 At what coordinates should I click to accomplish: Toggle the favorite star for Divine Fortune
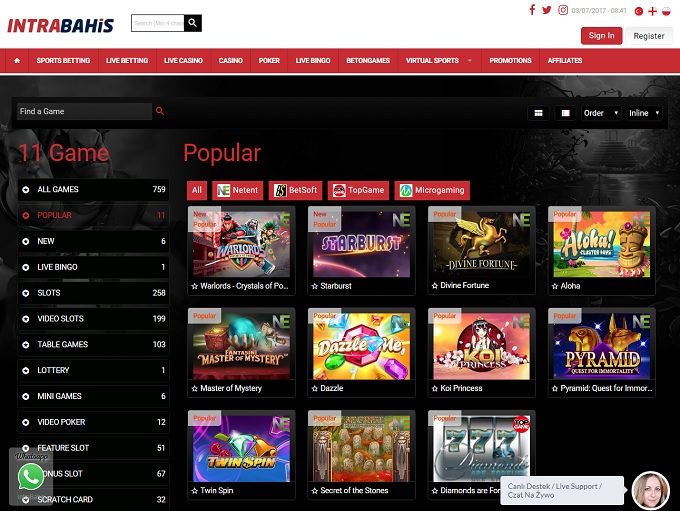pyautogui.click(x=434, y=286)
